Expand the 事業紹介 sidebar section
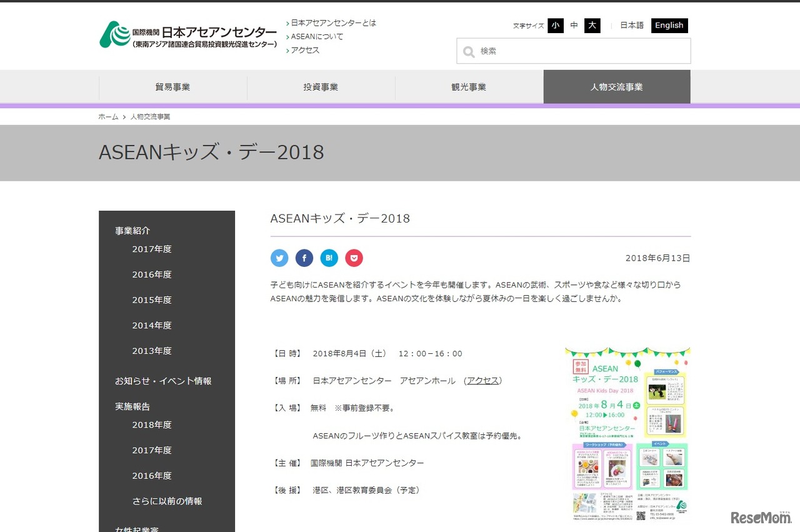The image size is (800, 532). (131, 230)
